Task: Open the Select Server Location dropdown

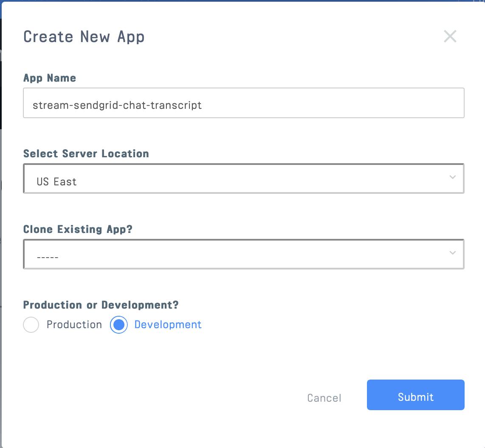Action: pyautogui.click(x=244, y=179)
